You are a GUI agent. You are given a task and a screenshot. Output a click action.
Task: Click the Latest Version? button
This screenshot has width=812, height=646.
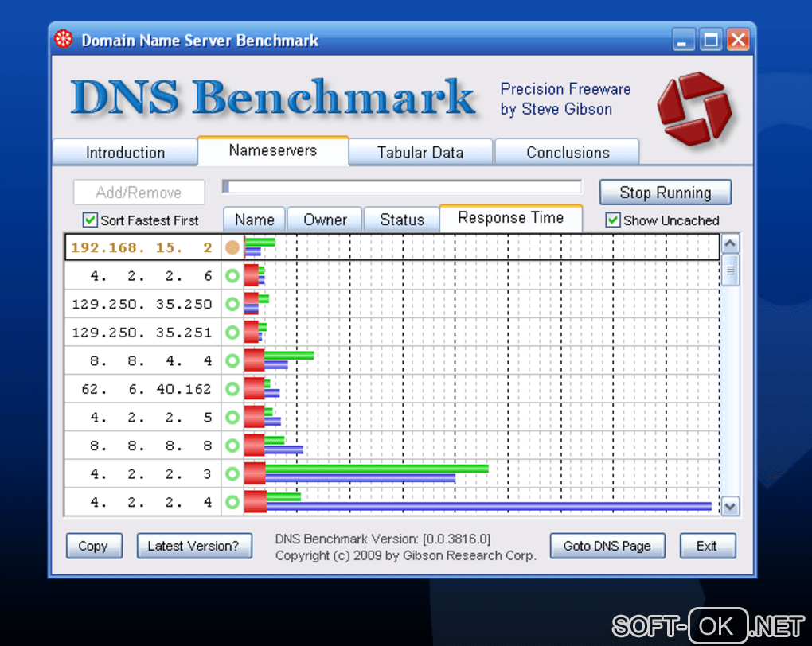pyautogui.click(x=194, y=546)
